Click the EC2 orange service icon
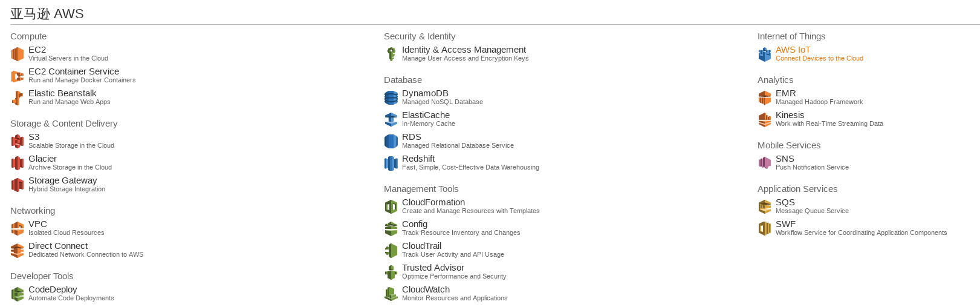Viewport: 980px width, 307px height. point(18,54)
